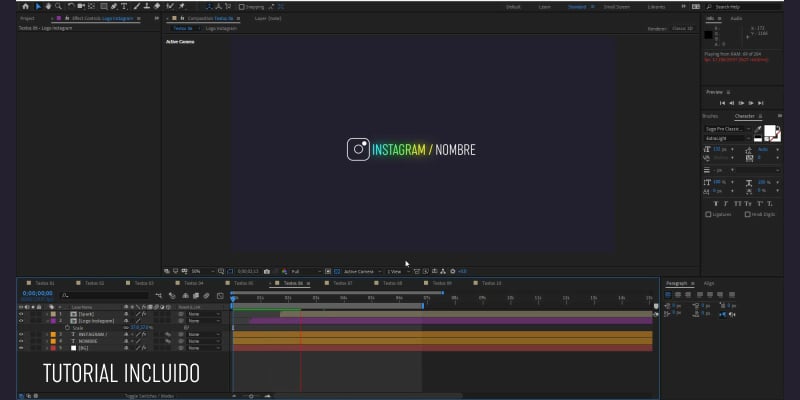Hide the [Logo Instagram] layer eye toggle
Viewport: 800px width, 400px height.
pyautogui.click(x=21, y=321)
